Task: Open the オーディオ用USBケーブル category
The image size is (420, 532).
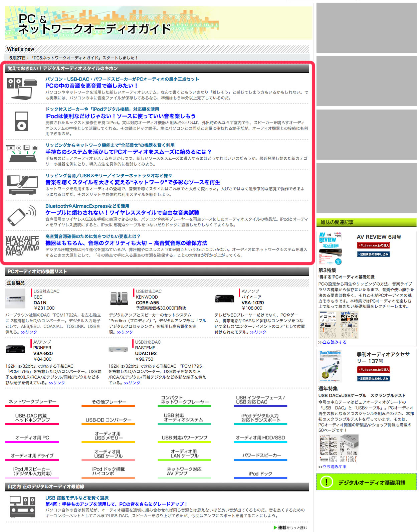Action: pyautogui.click(x=108, y=455)
